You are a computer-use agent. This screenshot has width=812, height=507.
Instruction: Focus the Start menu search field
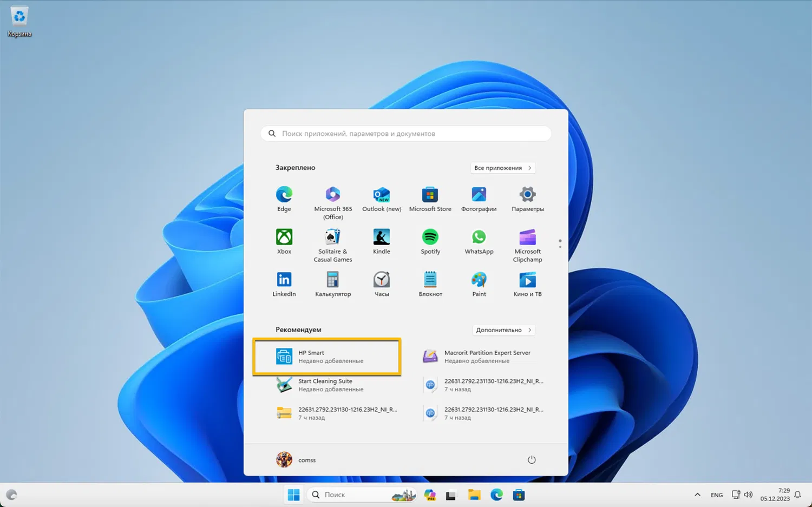click(406, 134)
